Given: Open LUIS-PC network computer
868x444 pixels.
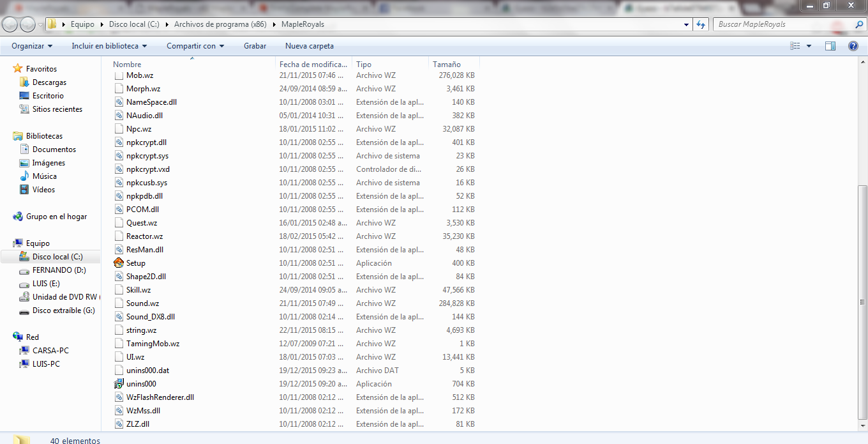Looking at the screenshot, I should click(46, 364).
